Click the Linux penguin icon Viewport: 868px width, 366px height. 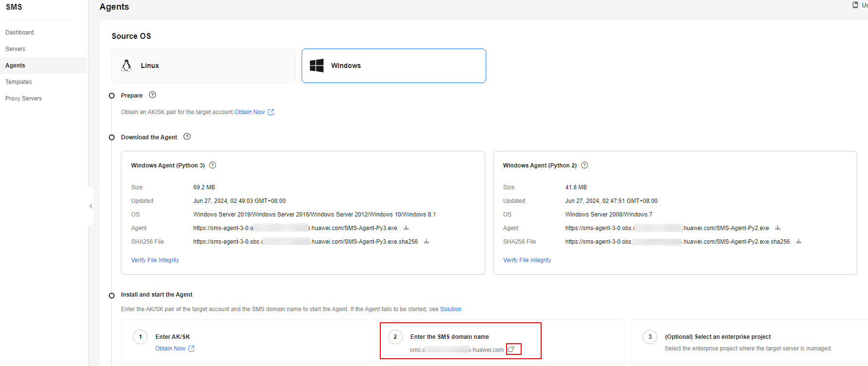tap(126, 66)
